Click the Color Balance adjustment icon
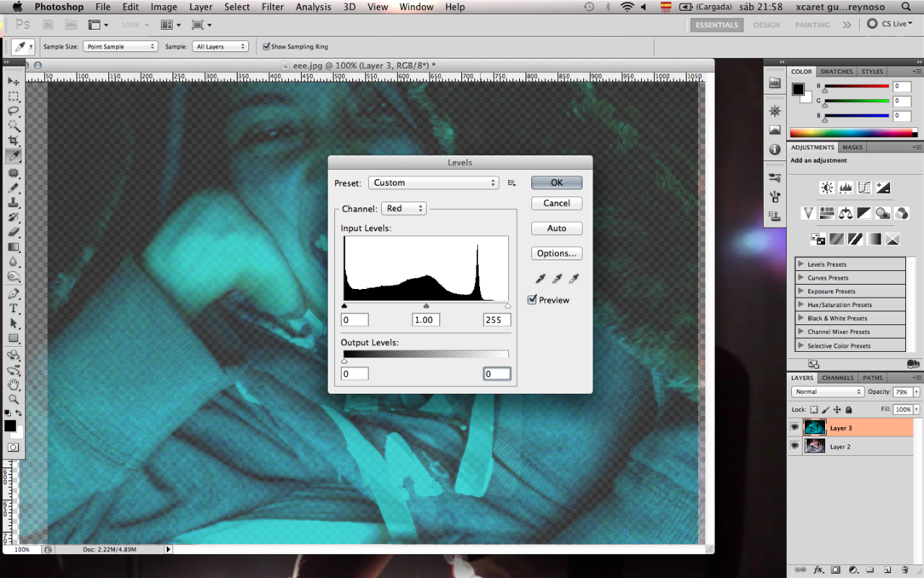The height and width of the screenshot is (578, 924). pos(845,213)
